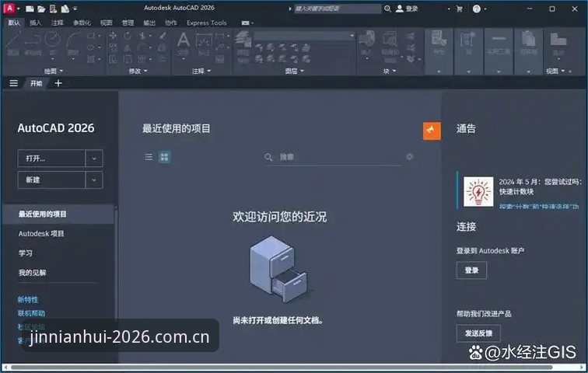588x373 pixels.
Task: Select the Dimension tool in Annotation panel
Action: [204, 43]
